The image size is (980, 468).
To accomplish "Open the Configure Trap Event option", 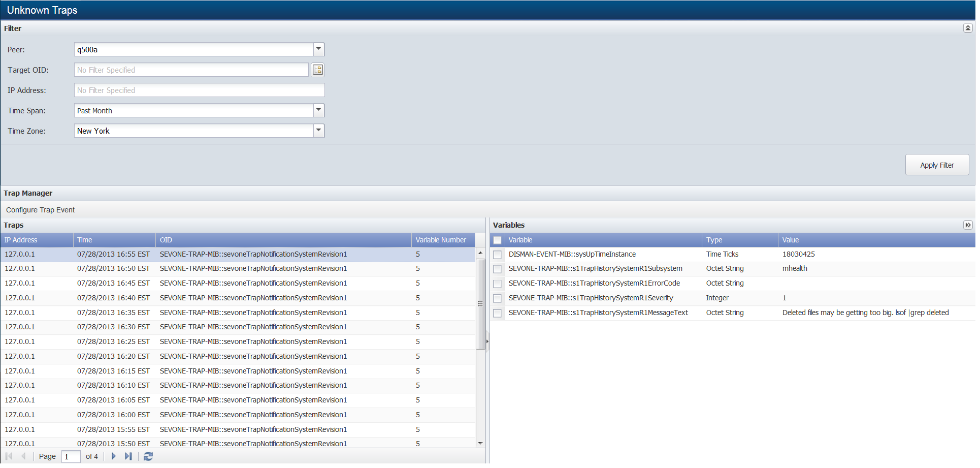I will point(40,210).
